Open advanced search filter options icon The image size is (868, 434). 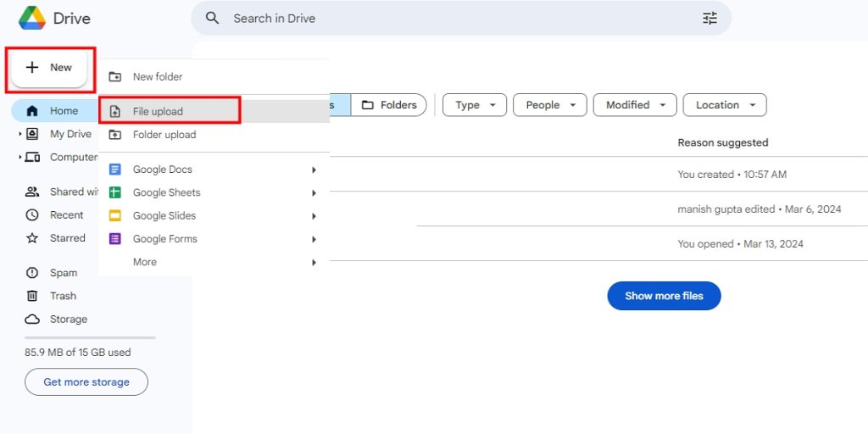[709, 19]
